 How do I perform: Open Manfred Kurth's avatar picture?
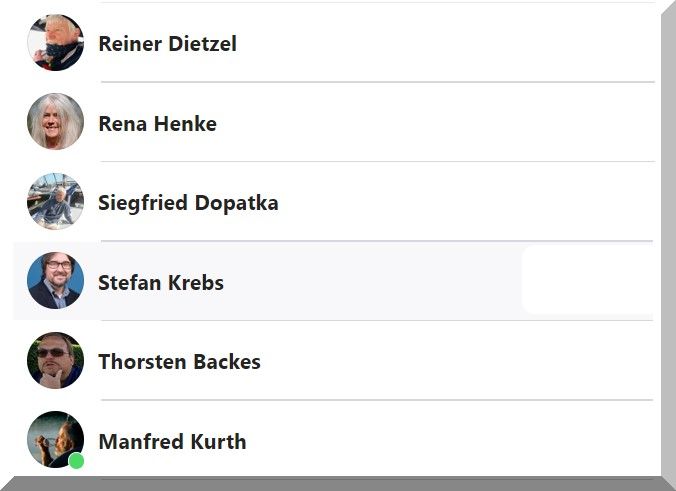pos(55,439)
